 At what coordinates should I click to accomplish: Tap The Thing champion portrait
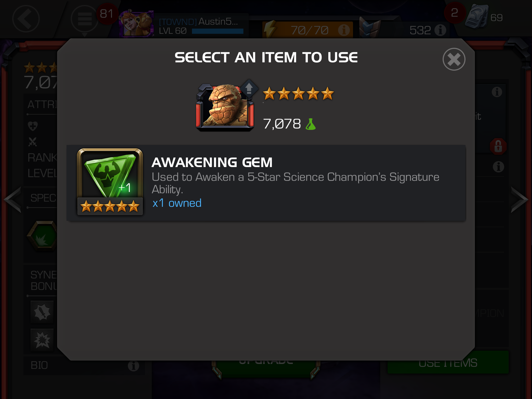[x=225, y=107]
